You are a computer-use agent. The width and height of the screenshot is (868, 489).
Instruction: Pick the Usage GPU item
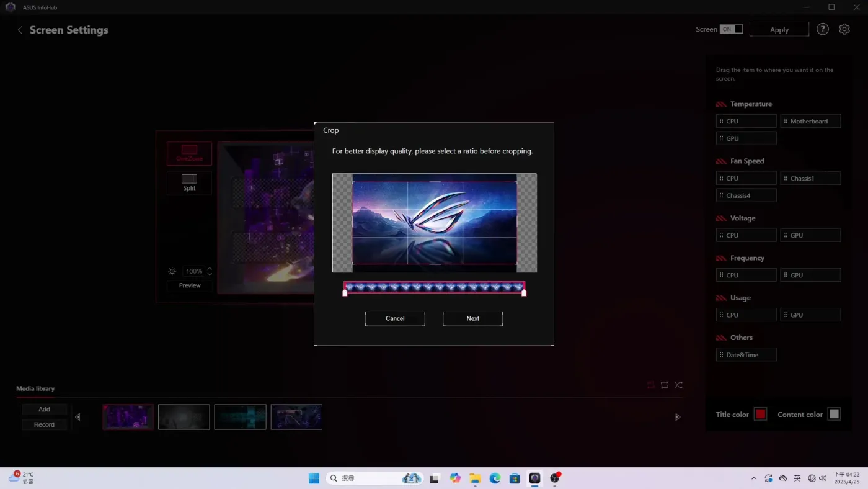point(810,315)
